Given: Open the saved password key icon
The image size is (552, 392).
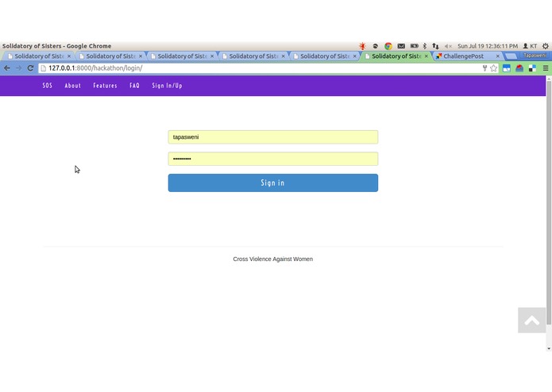Looking at the screenshot, I should [484, 68].
